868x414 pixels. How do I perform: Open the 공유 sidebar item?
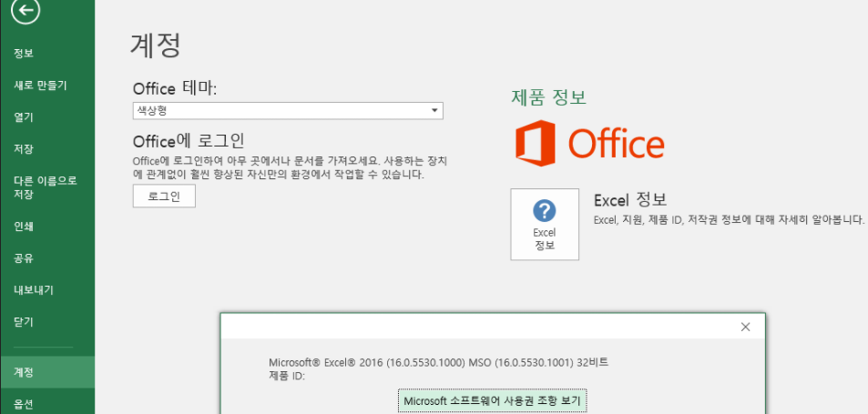tap(24, 258)
